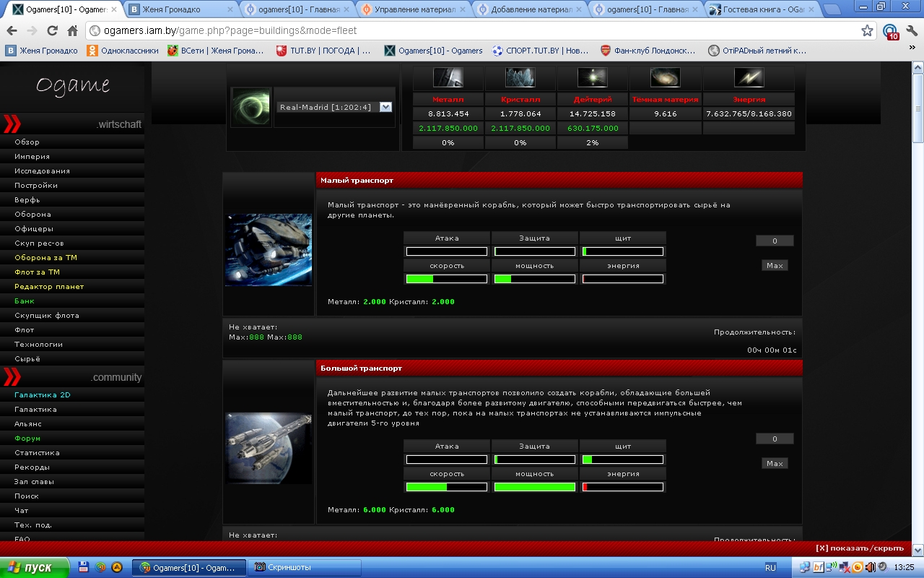Click the Deuterium resource icon

tap(593, 77)
